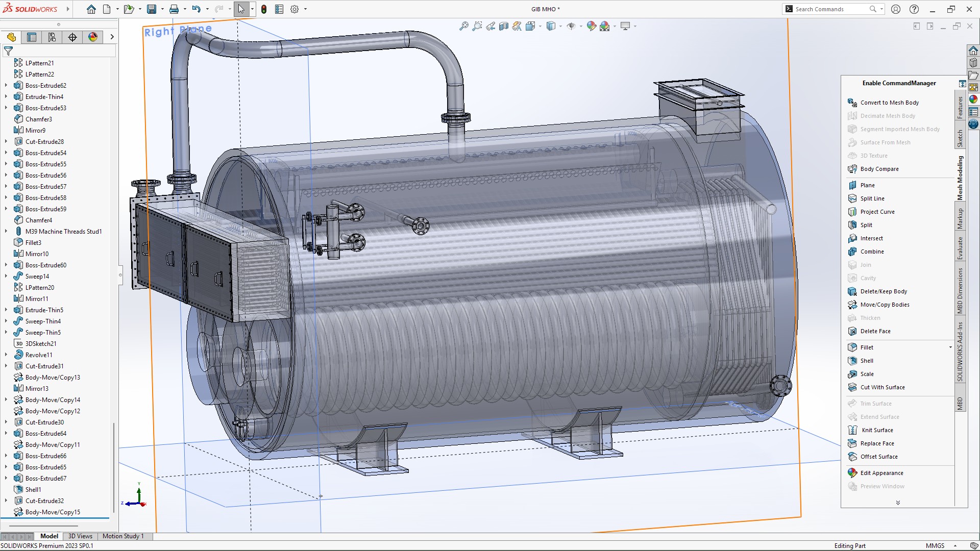Click the Section View icon
The height and width of the screenshot is (551, 980).
tap(504, 26)
